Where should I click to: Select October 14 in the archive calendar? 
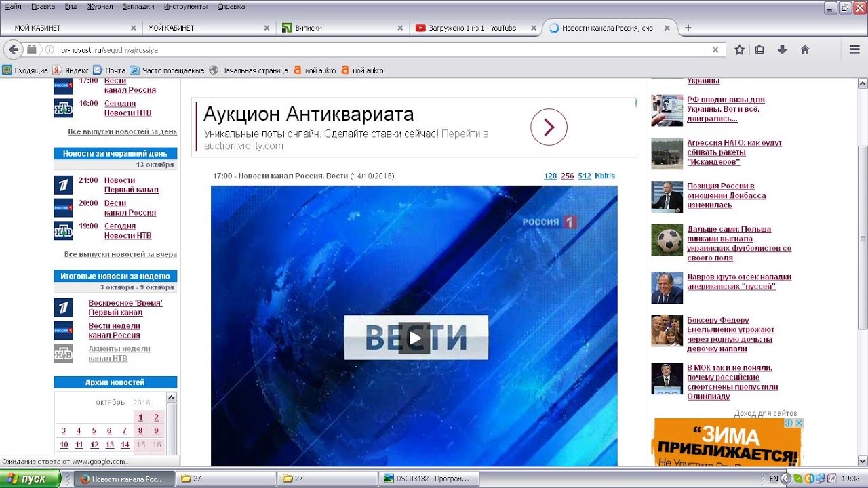tap(125, 445)
